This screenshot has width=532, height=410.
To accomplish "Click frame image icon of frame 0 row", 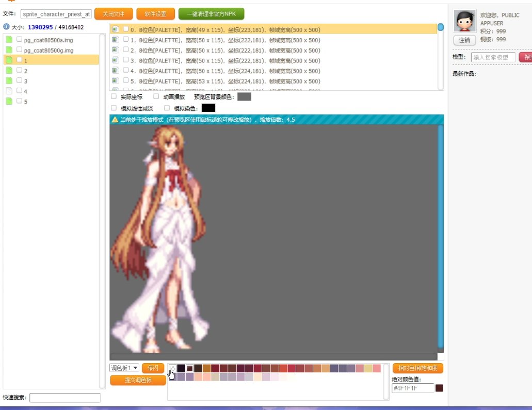I will (115, 29).
